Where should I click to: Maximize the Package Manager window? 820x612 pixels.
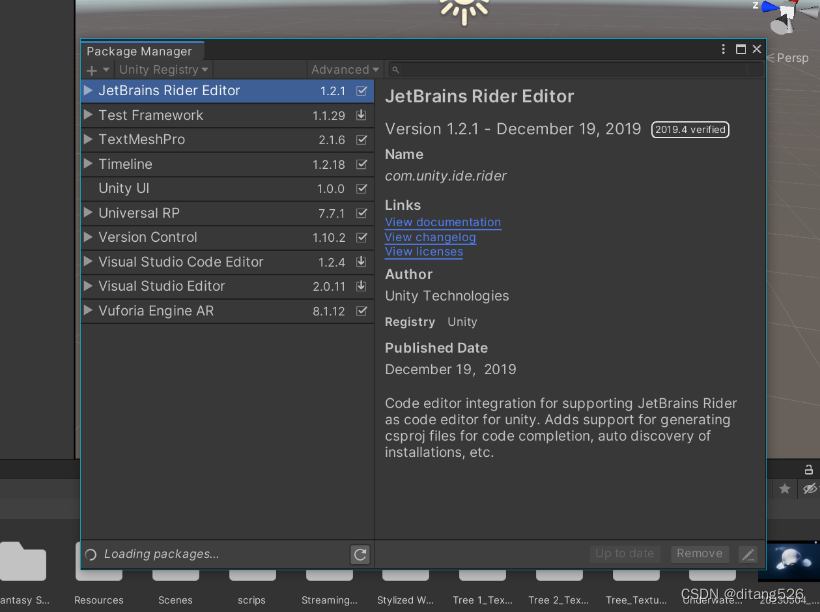[741, 49]
